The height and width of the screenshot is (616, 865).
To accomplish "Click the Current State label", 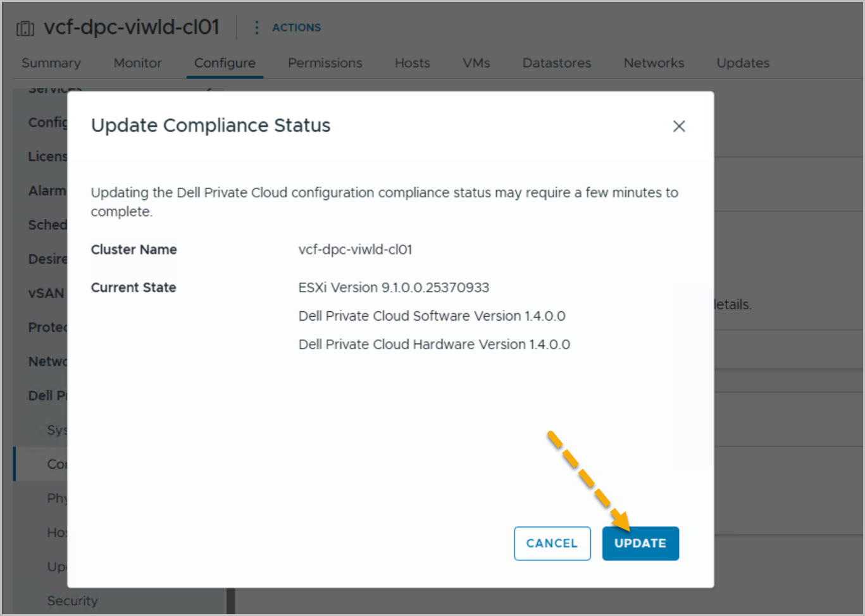I will click(x=134, y=288).
